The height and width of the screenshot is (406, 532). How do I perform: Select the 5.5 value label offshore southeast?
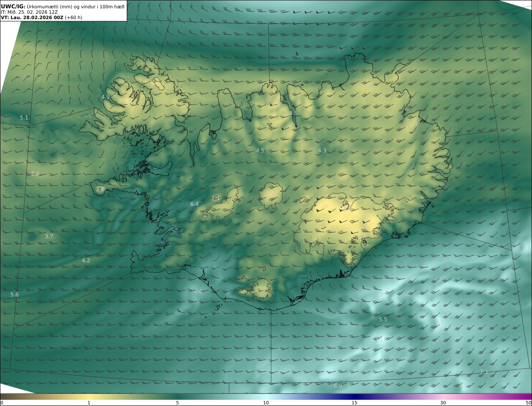click(383, 320)
